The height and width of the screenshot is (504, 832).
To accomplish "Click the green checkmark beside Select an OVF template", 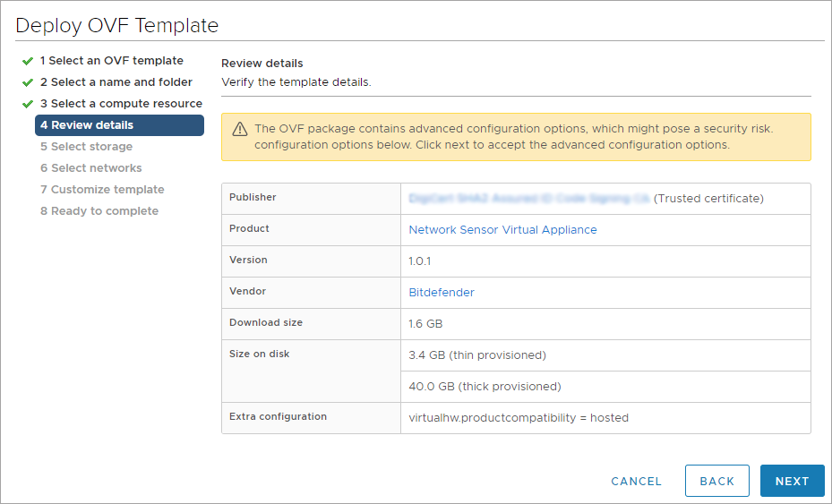I will 28,61.
